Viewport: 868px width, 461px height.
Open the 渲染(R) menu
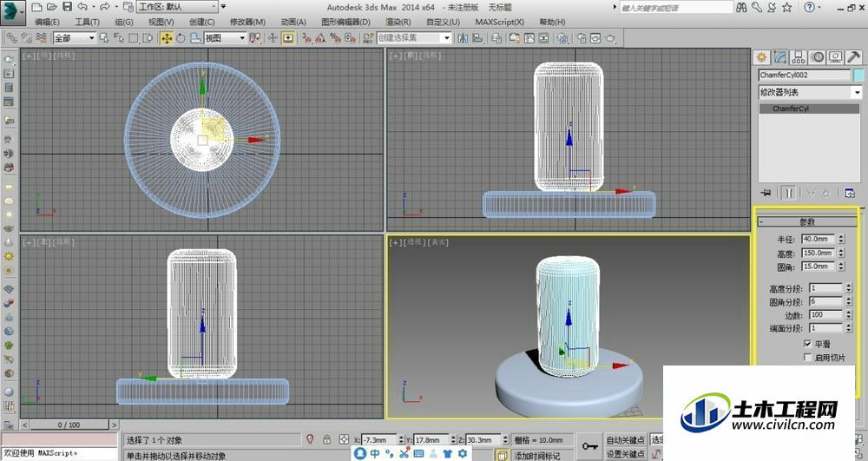click(x=398, y=22)
